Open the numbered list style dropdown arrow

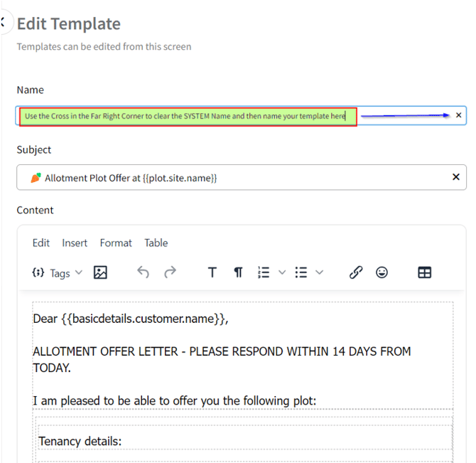(x=282, y=272)
